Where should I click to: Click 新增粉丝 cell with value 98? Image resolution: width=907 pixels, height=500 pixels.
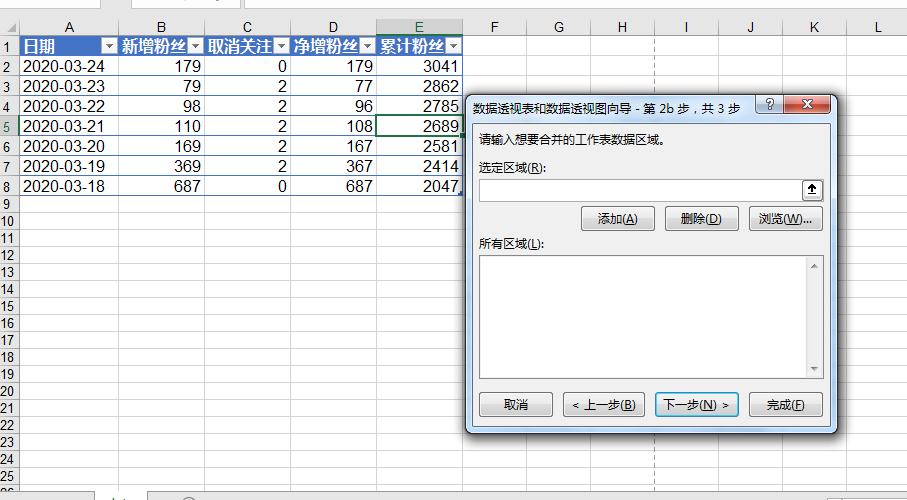coord(161,106)
